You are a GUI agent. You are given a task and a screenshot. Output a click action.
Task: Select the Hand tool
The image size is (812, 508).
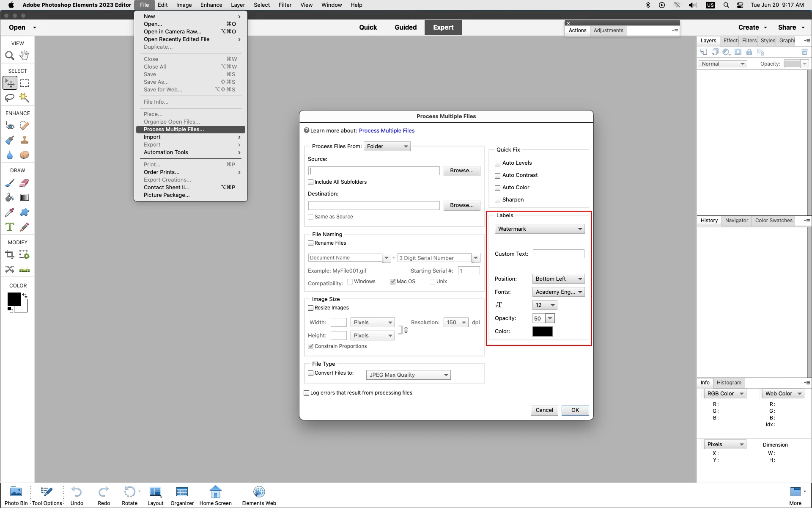click(25, 55)
